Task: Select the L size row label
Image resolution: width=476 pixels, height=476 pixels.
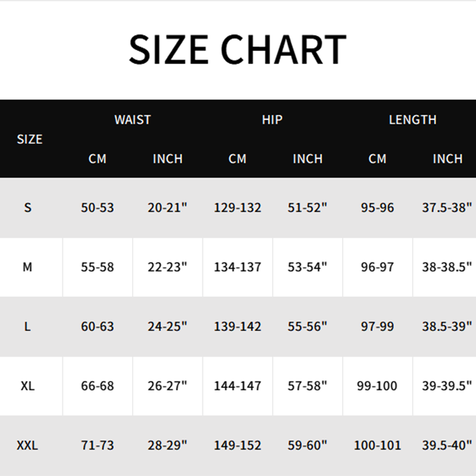Action: 27,327
